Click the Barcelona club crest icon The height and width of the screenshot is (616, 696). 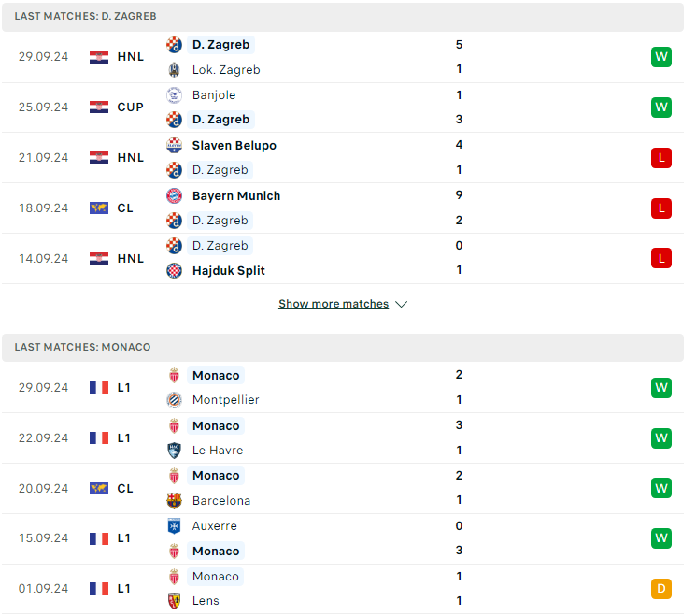(x=174, y=500)
